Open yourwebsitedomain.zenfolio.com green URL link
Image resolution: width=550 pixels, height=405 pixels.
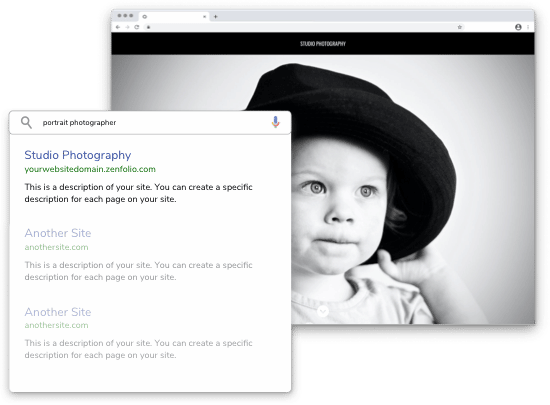pos(90,169)
